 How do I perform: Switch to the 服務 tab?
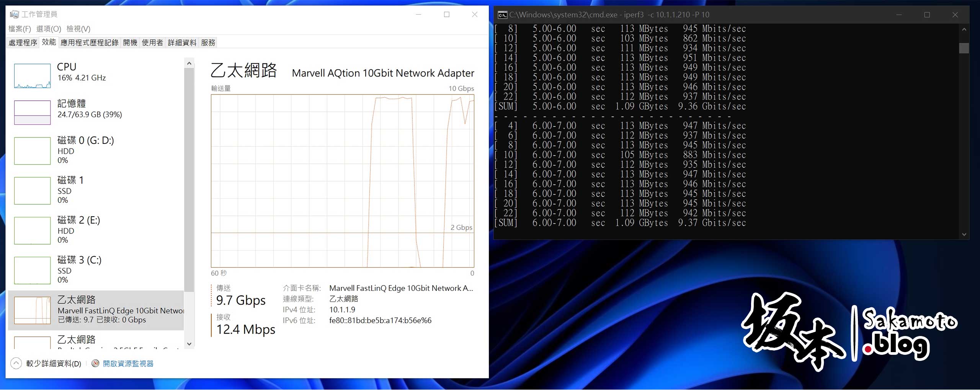click(x=208, y=42)
